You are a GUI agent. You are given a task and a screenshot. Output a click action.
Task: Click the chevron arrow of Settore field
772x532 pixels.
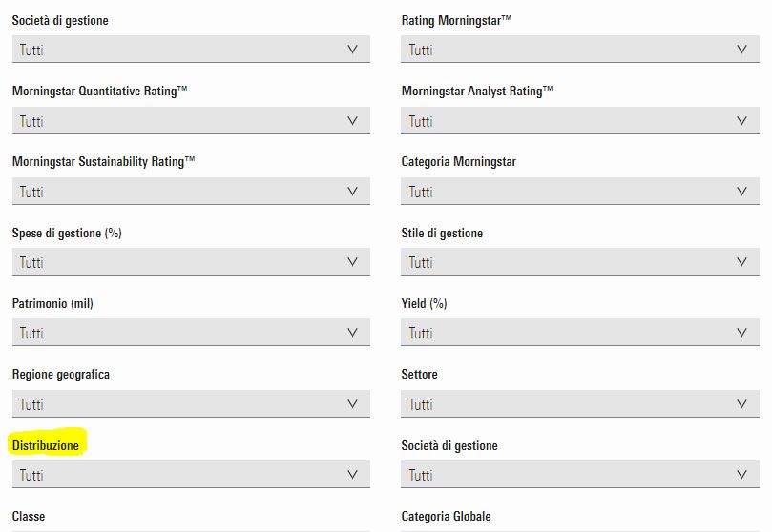click(742, 404)
